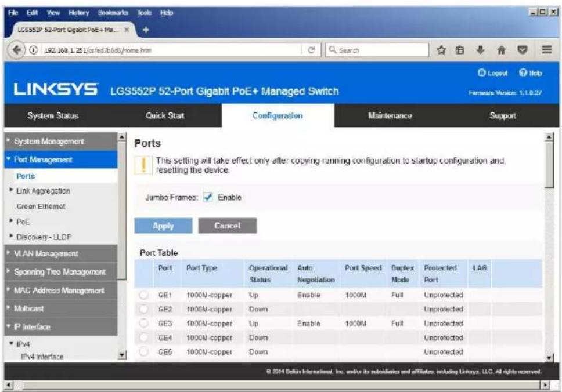Expand the System Management section
The width and height of the screenshot is (562, 392).
click(x=60, y=141)
